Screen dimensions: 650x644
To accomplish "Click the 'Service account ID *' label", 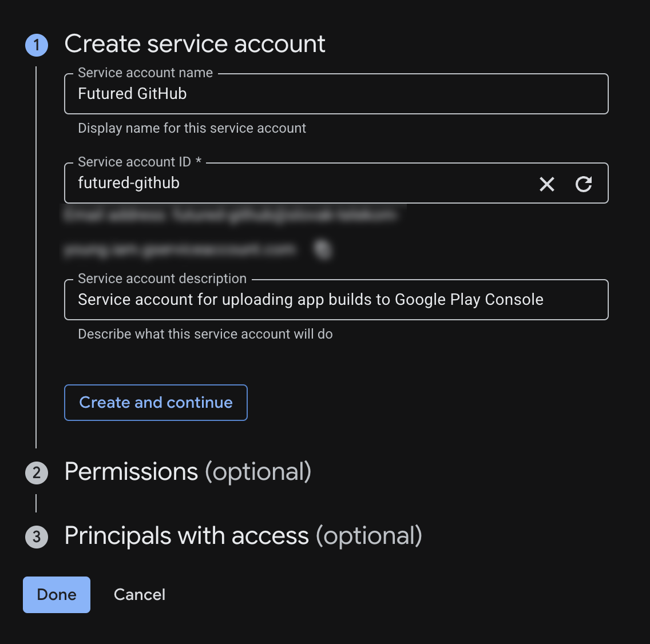I will (140, 162).
